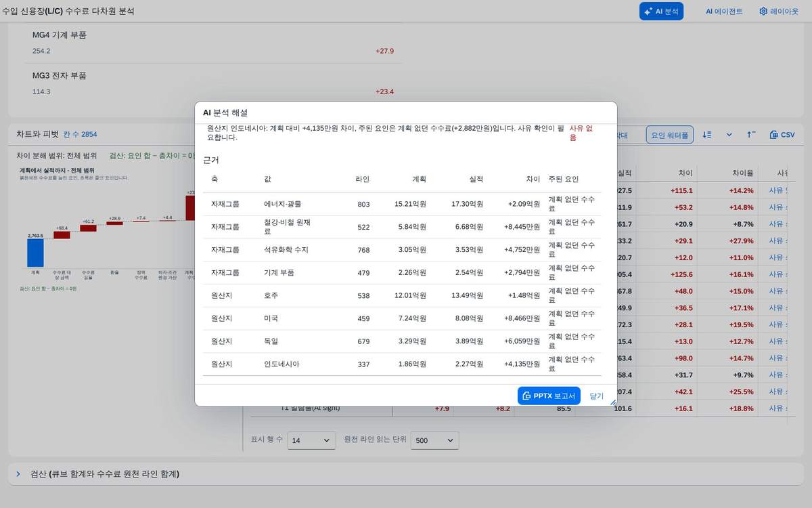Click the sort descending icon in pivot toolbar
Image resolution: width=812 pixels, height=508 pixels.
point(706,135)
